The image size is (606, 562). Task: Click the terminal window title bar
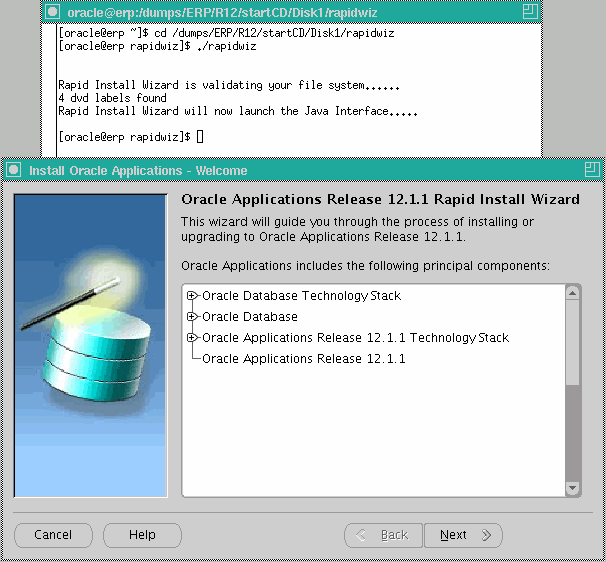pyautogui.click(x=292, y=12)
